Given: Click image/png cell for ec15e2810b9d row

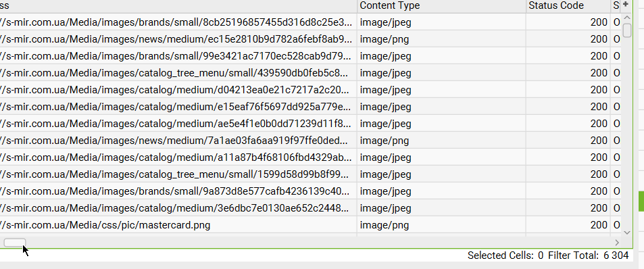Looking at the screenshot, I should tap(441, 39).
